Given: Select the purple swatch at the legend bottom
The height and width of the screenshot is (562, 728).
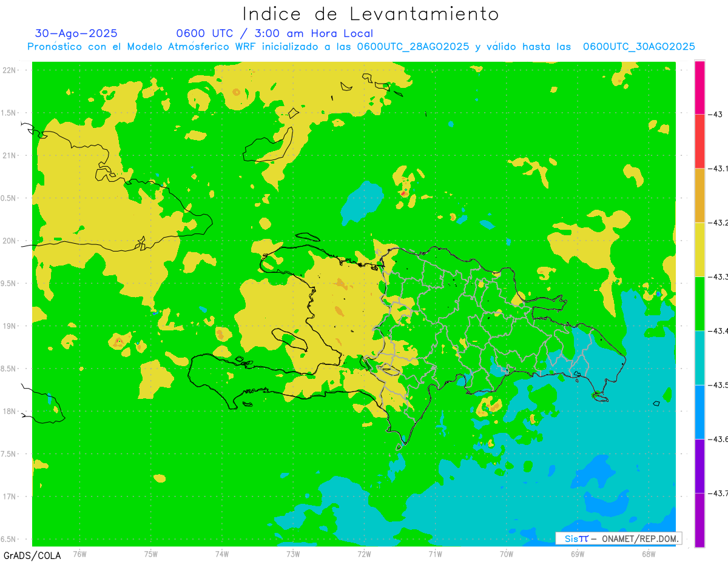Looking at the screenshot, I should 699,520.
